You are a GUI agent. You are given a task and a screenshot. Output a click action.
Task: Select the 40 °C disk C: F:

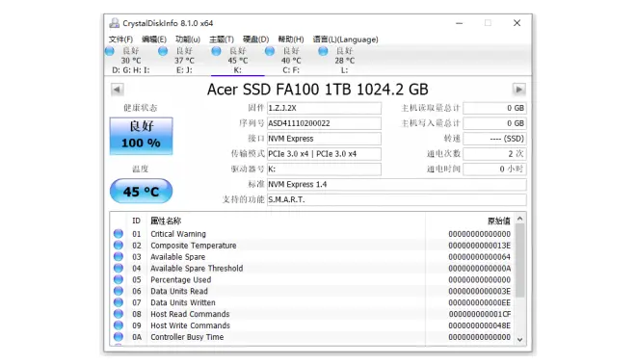tap(291, 61)
